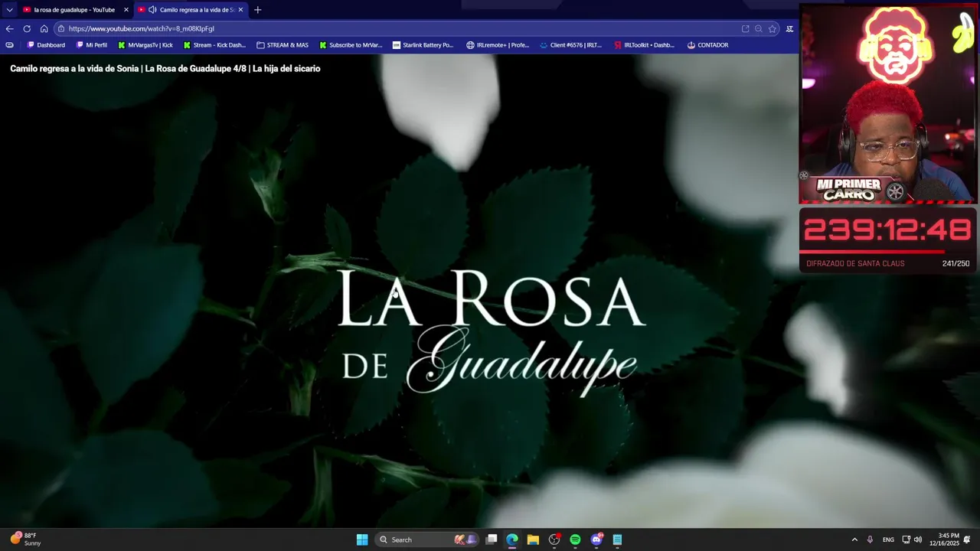Click the microphone tray icon
The height and width of the screenshot is (551, 980).
[x=870, y=540]
